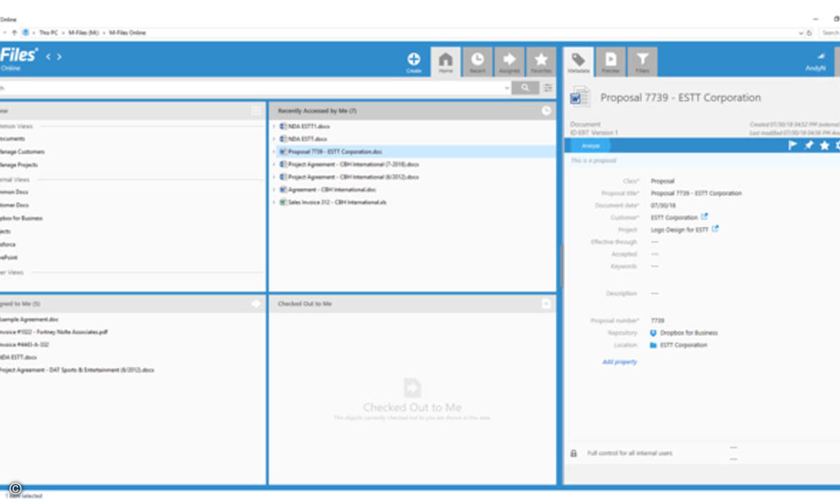Screen dimensions: 840x504
Task: Click Class value Proposal
Action: [x=662, y=181]
